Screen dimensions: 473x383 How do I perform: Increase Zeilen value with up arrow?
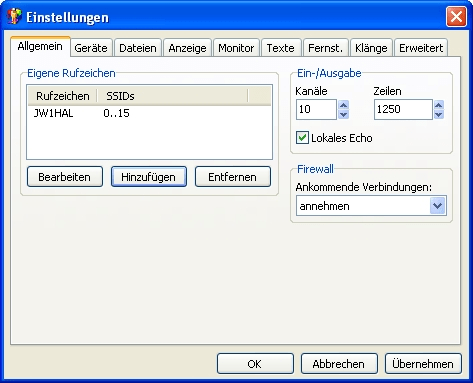(x=439, y=105)
